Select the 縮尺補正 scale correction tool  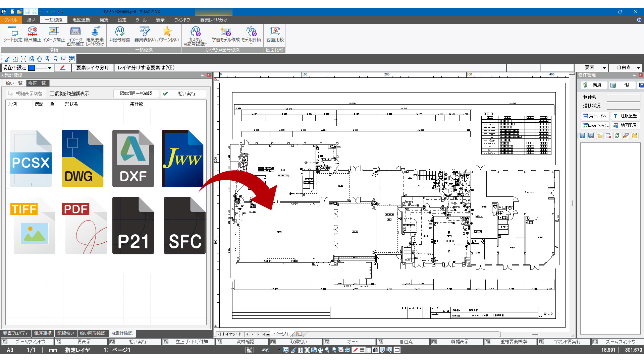pos(33,34)
